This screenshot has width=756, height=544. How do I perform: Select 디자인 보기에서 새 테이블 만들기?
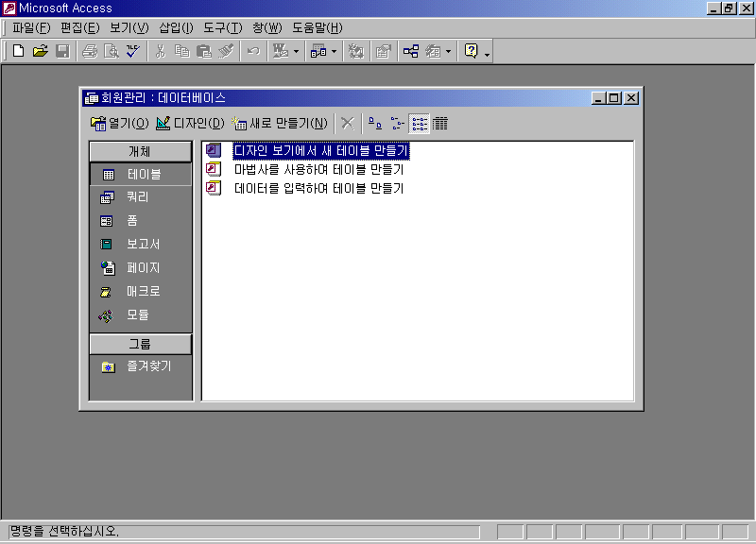[x=321, y=151]
